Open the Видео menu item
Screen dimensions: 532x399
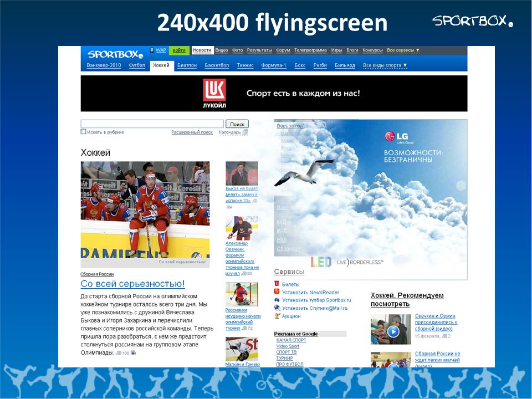click(x=222, y=50)
